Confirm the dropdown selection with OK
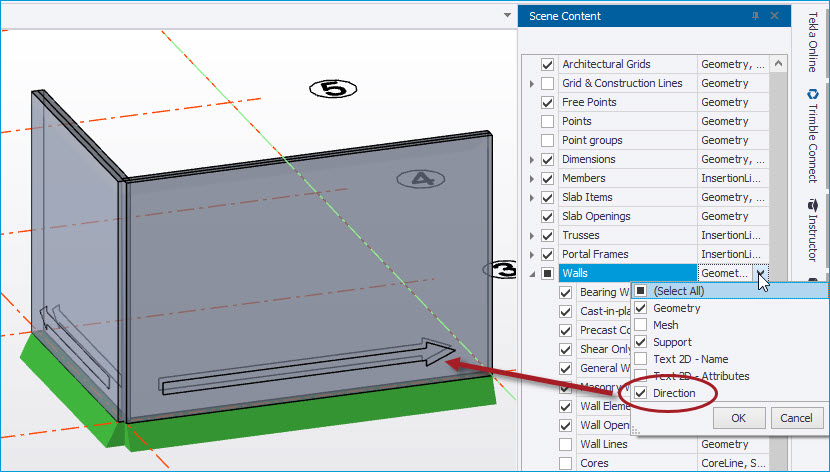This screenshot has height=472, width=830. 738,418
